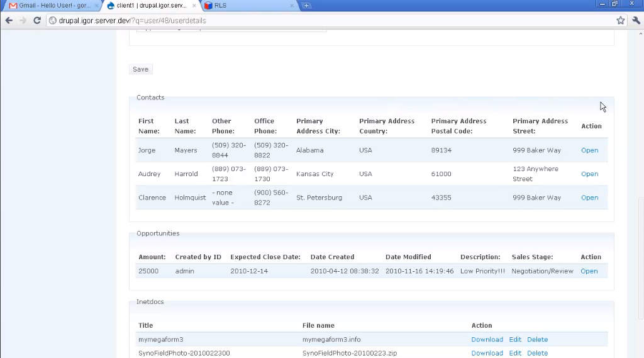Click postal code 43355
The height and width of the screenshot is (358, 644).
tap(441, 198)
